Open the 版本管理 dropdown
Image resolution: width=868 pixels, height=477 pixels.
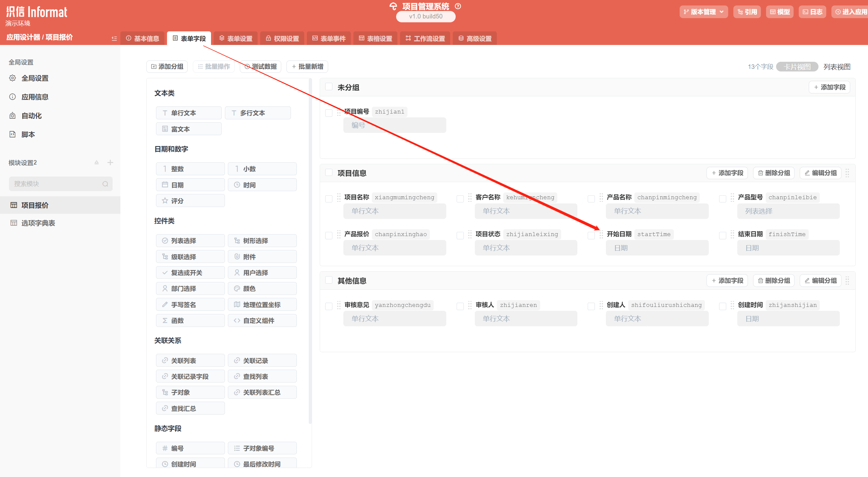703,12
